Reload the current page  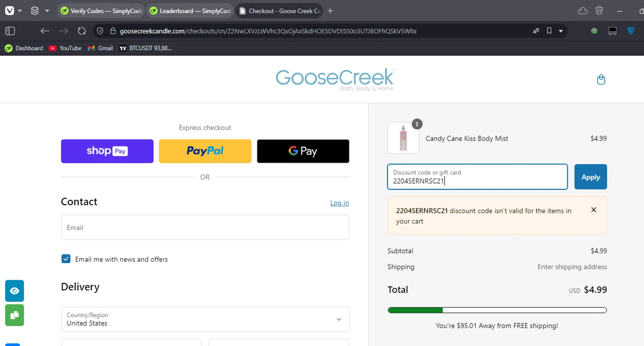[82, 31]
